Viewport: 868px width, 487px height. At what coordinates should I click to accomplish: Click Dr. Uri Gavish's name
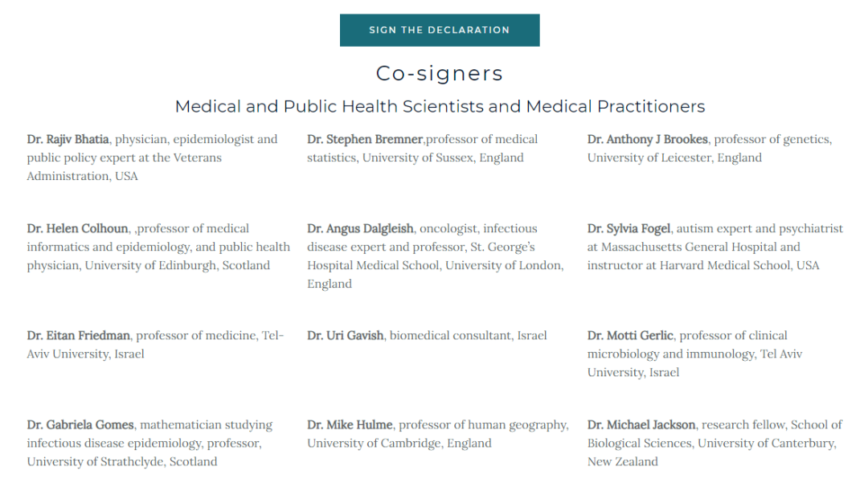coord(345,335)
